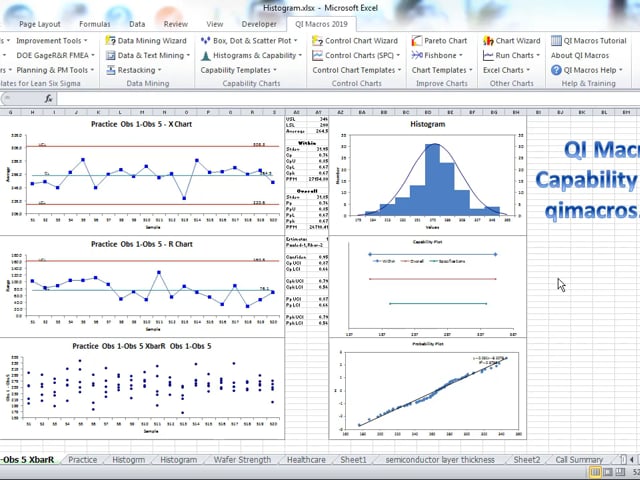Switch to the Sheet2 tab
The height and width of the screenshot is (480, 640).
click(x=527, y=460)
